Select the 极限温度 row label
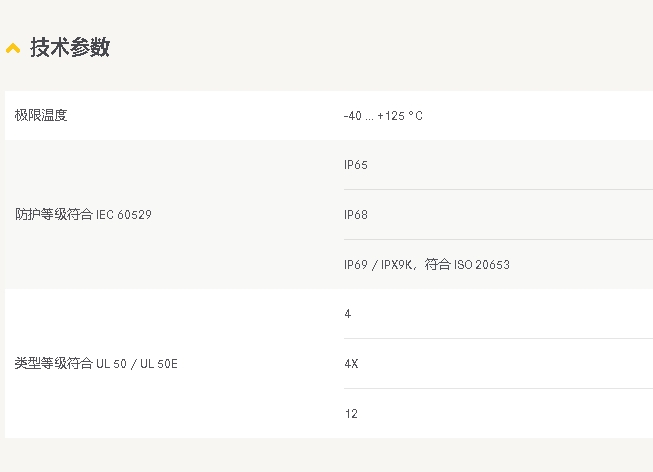Image resolution: width=653 pixels, height=472 pixels. (x=41, y=115)
